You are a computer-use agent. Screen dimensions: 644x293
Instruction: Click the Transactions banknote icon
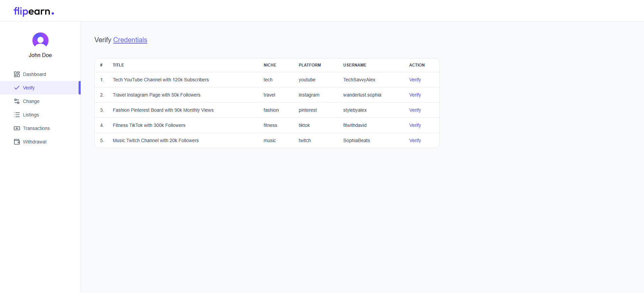click(17, 128)
